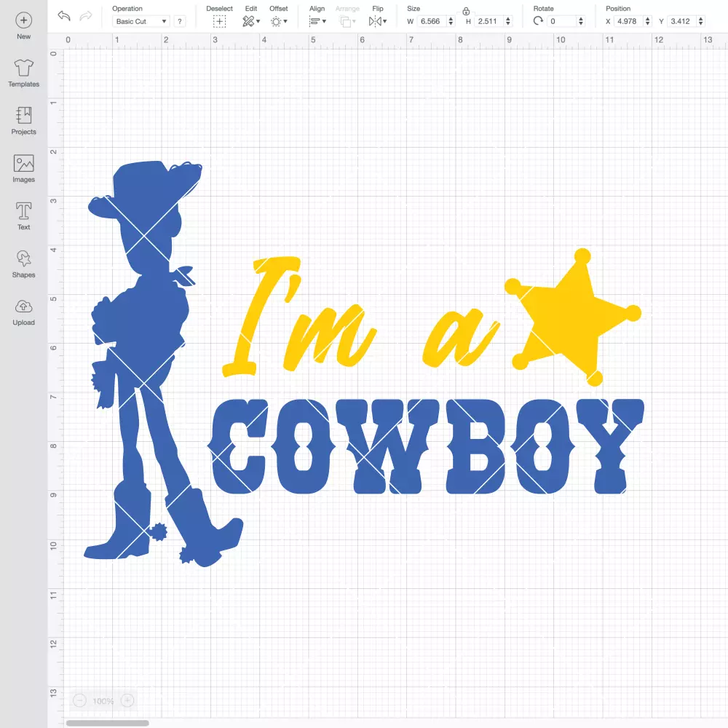
Task: Click the New project plus icon
Action: click(24, 20)
